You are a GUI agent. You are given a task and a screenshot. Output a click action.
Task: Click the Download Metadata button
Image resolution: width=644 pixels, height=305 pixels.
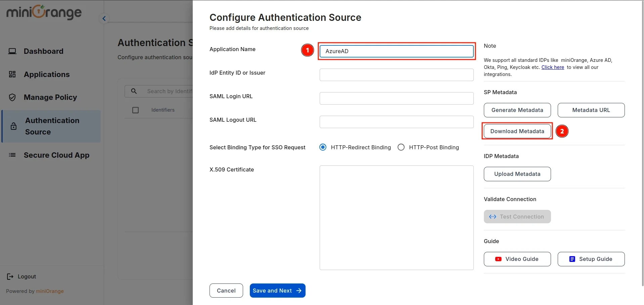tap(517, 131)
